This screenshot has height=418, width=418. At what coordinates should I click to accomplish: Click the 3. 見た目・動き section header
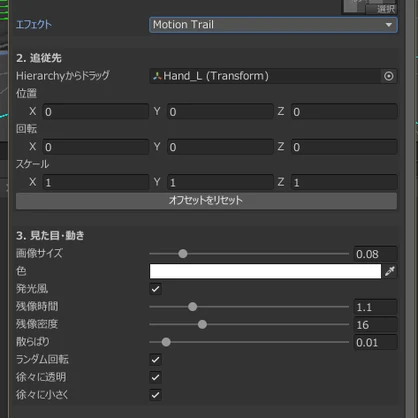pos(50,236)
